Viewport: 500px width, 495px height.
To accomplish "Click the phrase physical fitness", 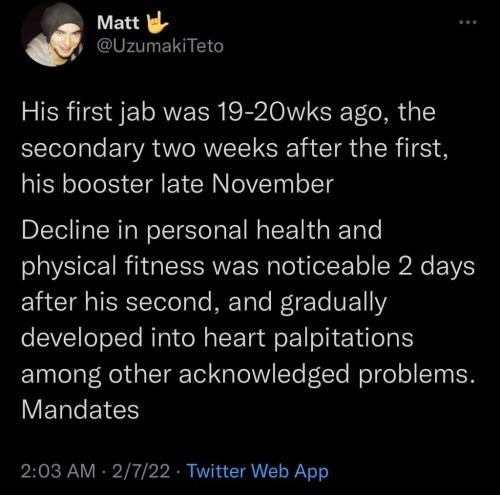I will 113,267.
